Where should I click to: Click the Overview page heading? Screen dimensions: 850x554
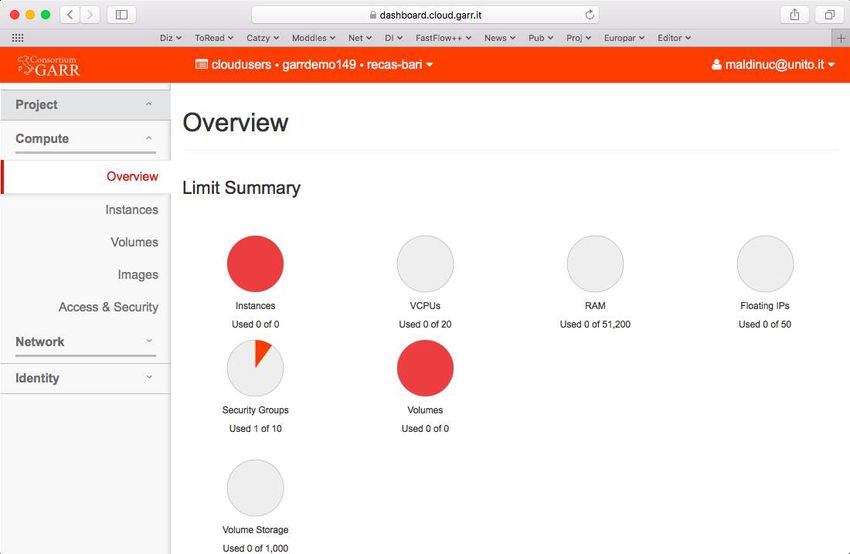(235, 123)
